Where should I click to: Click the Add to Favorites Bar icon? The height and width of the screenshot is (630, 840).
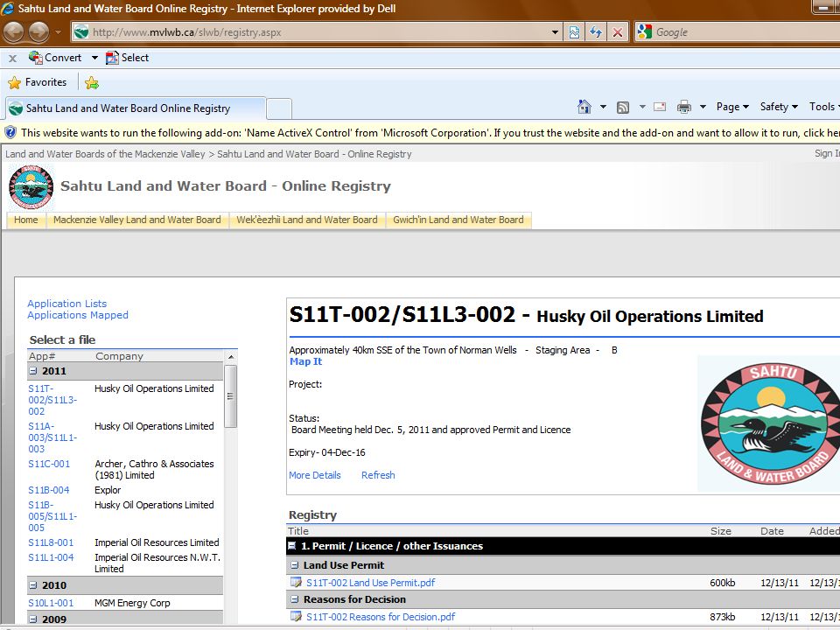(92, 82)
